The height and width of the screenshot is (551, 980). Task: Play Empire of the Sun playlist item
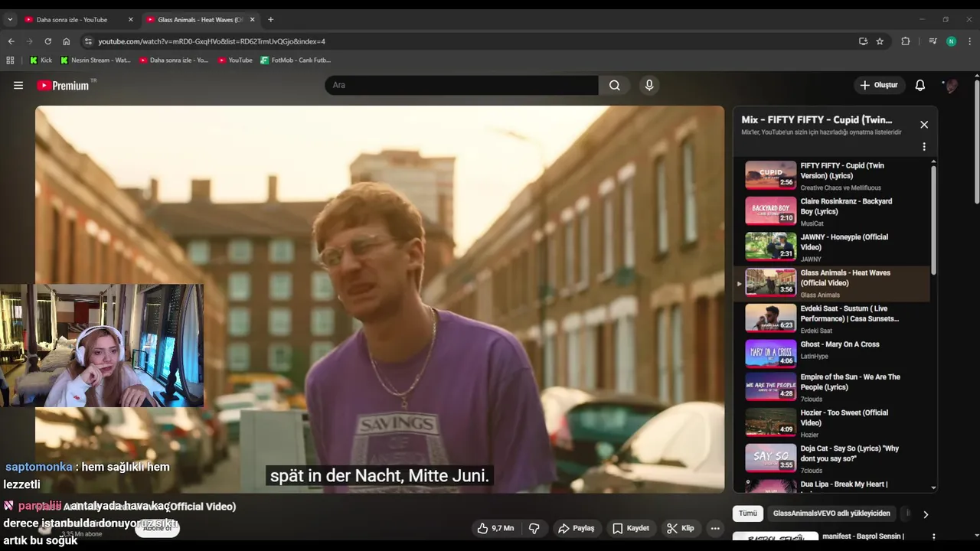pyautogui.click(x=833, y=387)
